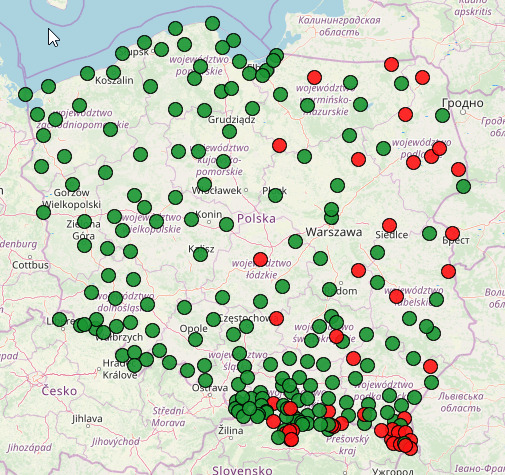Click the Warszawa city label

pos(334,232)
